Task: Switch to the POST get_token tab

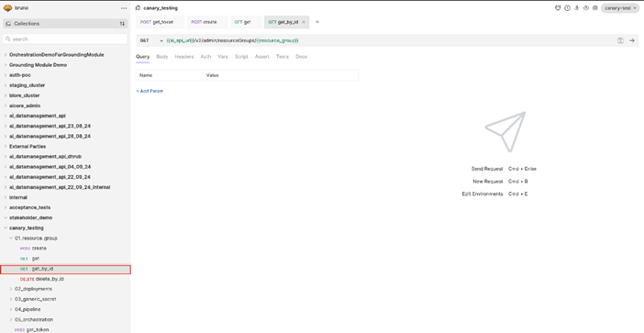Action: click(x=161, y=22)
